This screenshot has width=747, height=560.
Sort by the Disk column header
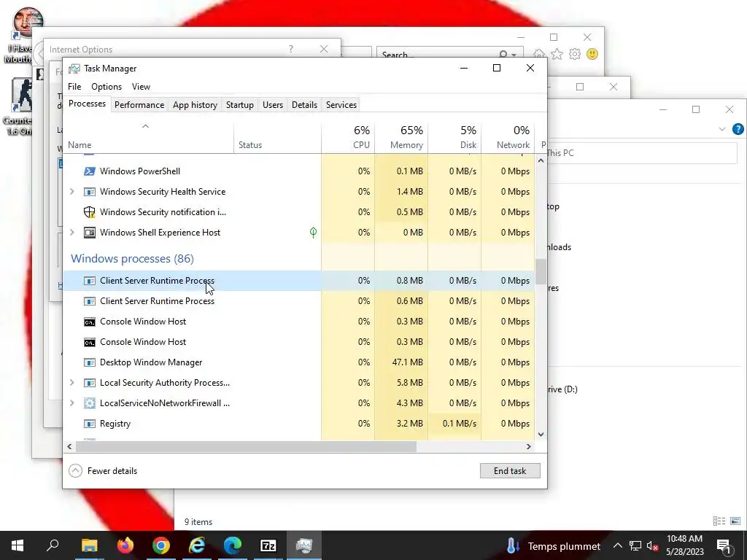click(x=454, y=138)
